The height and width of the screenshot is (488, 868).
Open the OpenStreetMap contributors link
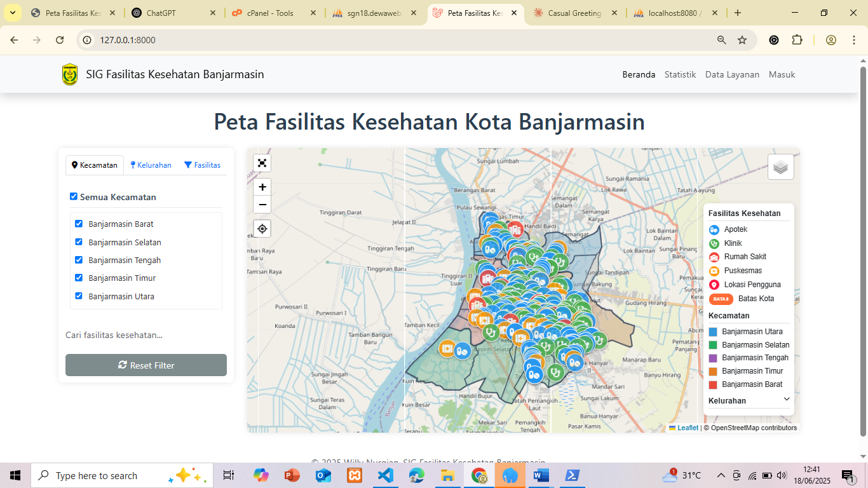pyautogui.click(x=750, y=428)
